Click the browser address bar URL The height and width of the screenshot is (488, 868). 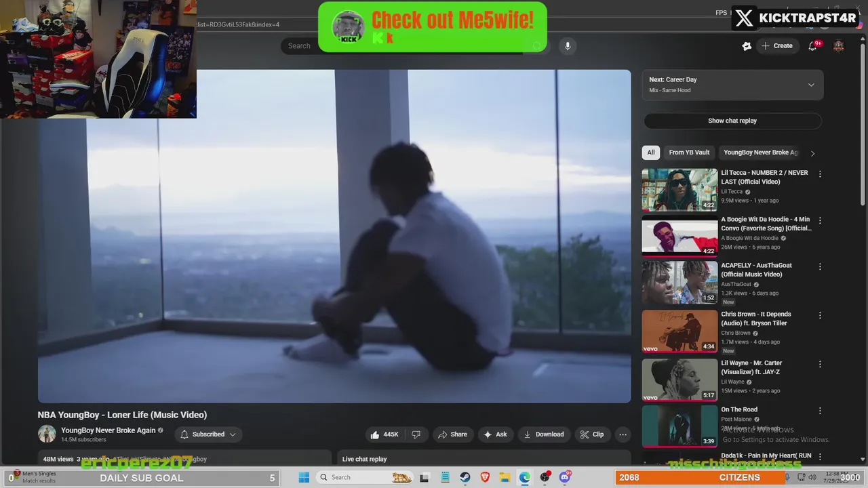point(239,24)
